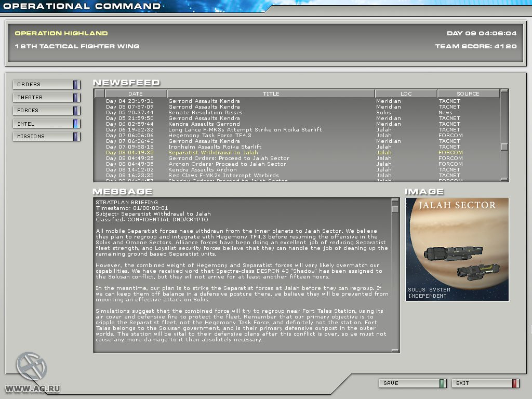Click the message scrollbar down arrow
Viewport: 532px width, 399px height.
point(395,351)
